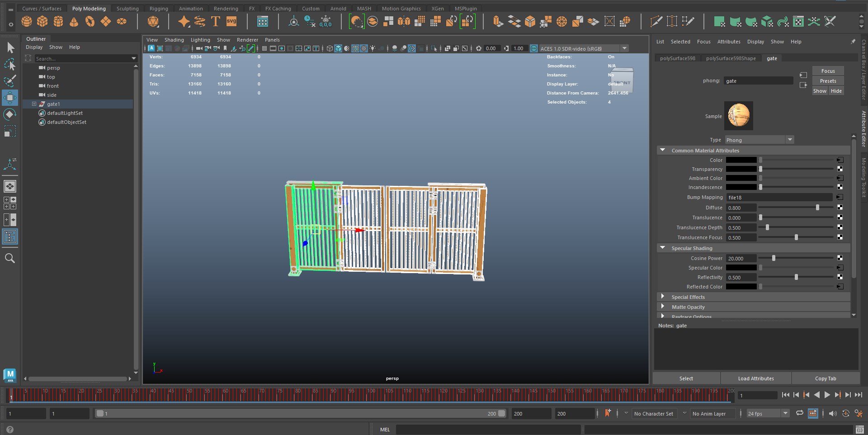
Task: Click the SVG import shelf icon
Action: point(231,21)
